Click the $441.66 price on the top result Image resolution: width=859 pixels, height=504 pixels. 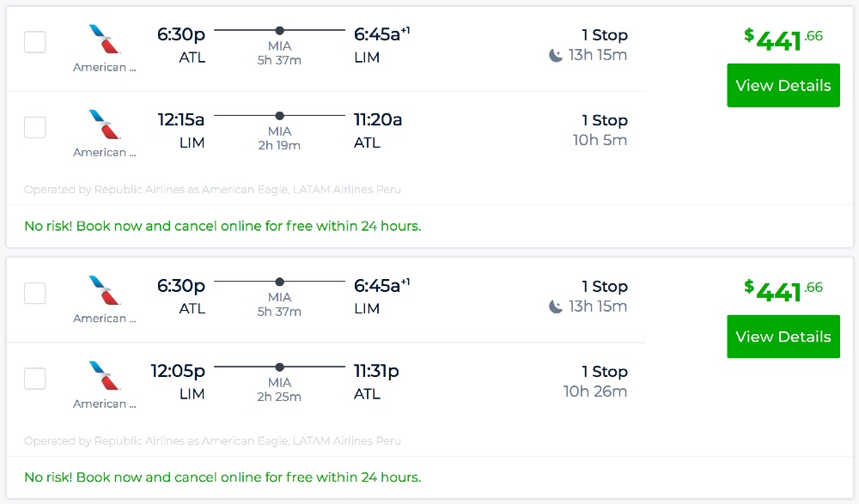click(x=783, y=39)
